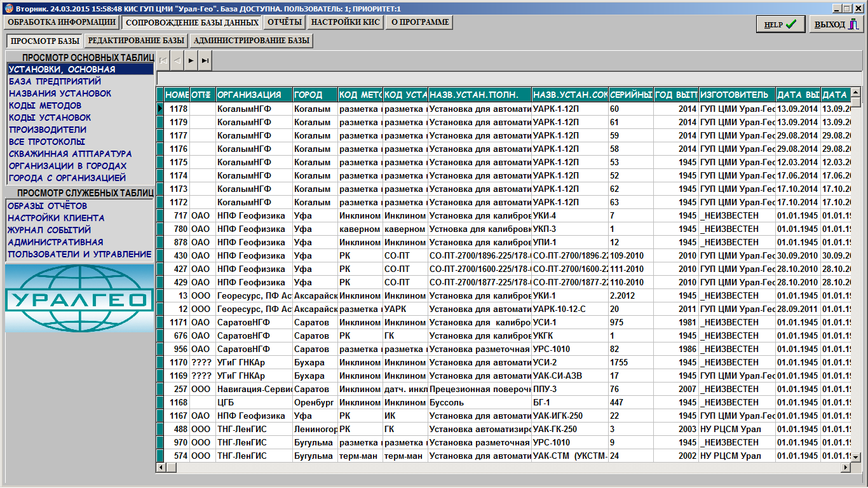Click city cell Лениногорск

315,429
